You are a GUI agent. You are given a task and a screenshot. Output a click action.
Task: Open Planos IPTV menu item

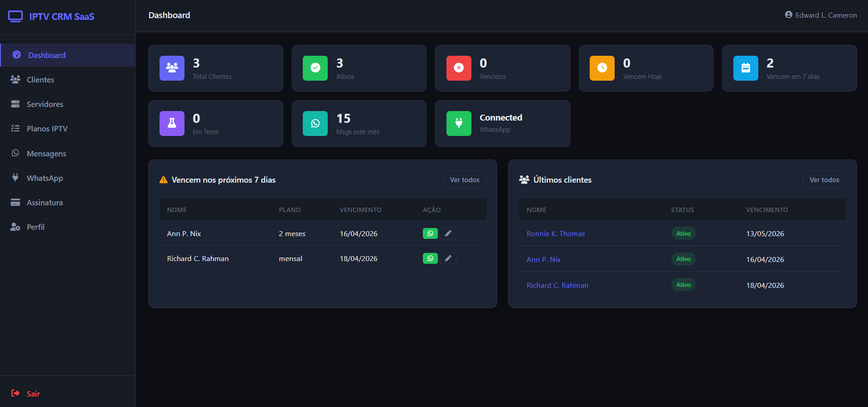[x=47, y=129]
